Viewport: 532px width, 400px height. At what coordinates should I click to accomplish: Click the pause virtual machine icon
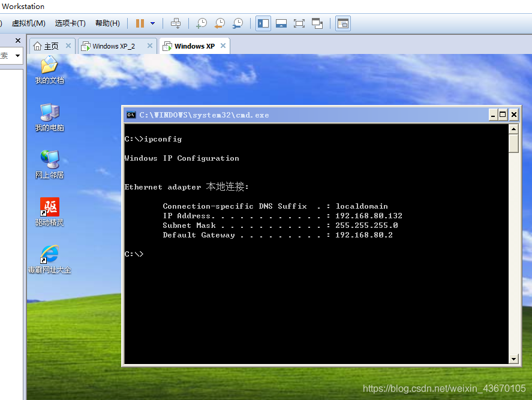click(x=140, y=23)
